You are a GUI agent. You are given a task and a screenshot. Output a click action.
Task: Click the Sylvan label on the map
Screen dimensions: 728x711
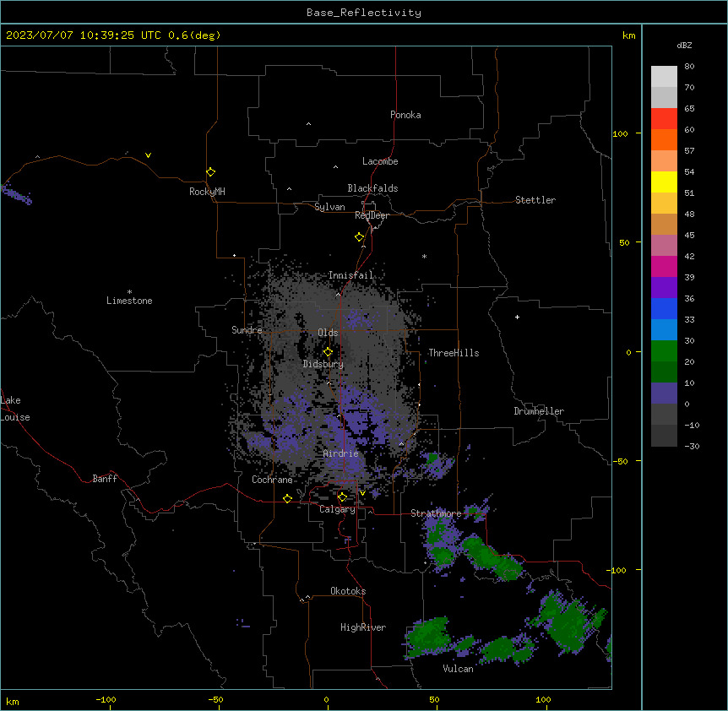(x=329, y=207)
